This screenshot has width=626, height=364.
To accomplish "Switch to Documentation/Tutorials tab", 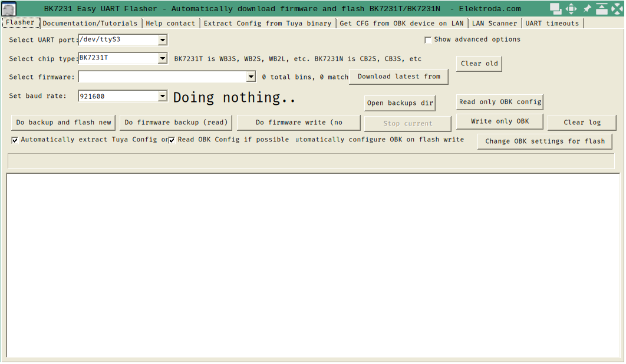I will tap(90, 24).
